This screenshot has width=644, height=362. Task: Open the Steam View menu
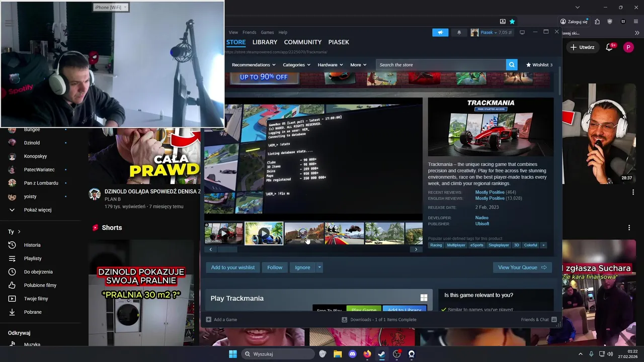233,32
